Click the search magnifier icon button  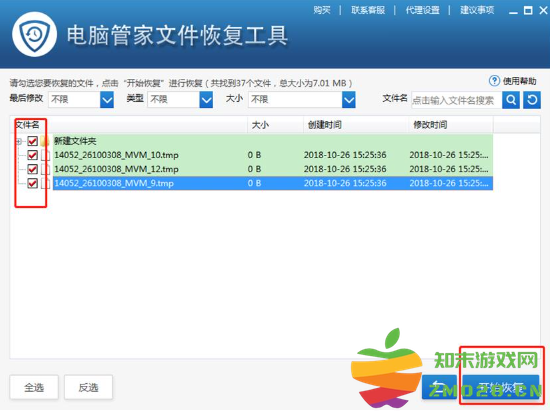pos(511,100)
